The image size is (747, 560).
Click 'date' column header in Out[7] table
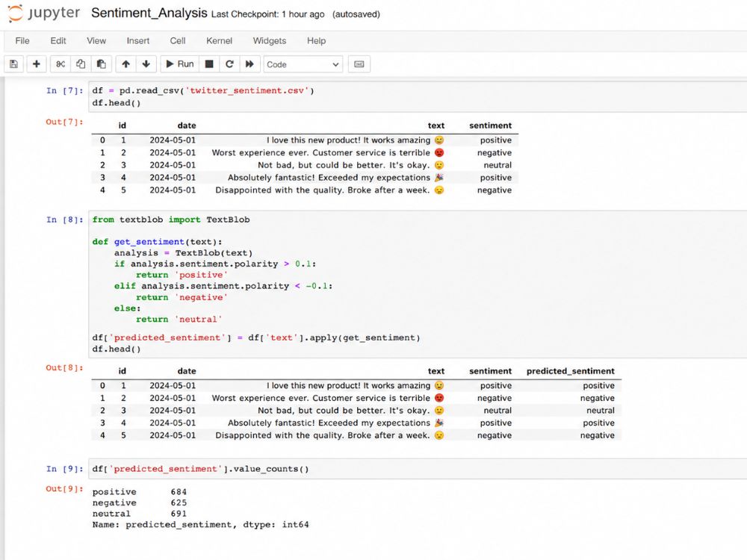(187, 125)
